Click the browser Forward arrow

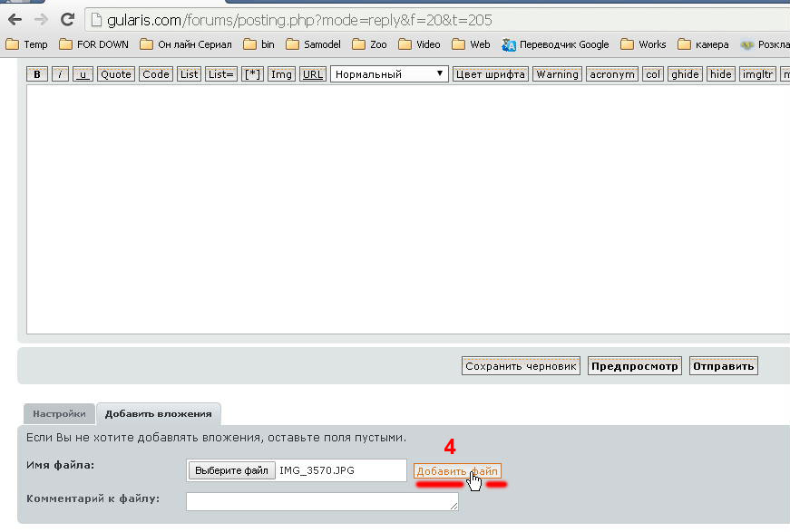[x=41, y=19]
